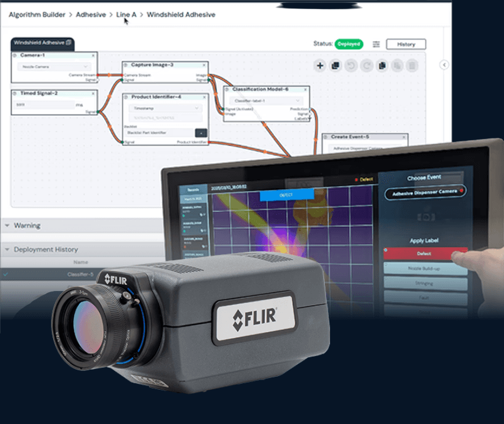Tap red Defect label on touchscreen
The image size is (504, 424).
tap(425, 254)
